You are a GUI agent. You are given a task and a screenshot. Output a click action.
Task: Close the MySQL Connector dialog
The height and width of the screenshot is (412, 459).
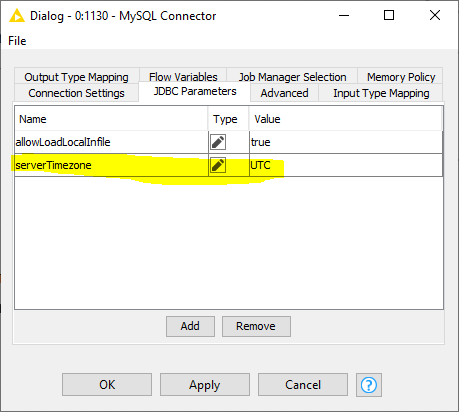click(x=435, y=15)
